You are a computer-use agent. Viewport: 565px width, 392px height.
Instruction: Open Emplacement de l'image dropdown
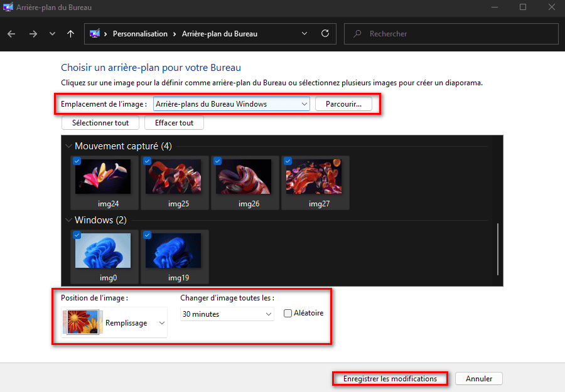point(231,104)
